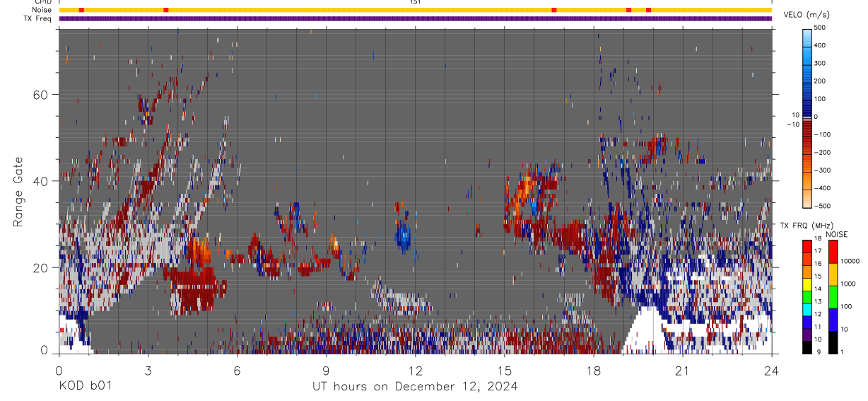Pick the blue 10-100 swatch in NOISE legend
Image resolution: width=868 pixels, height=401 pixels.
click(x=832, y=319)
